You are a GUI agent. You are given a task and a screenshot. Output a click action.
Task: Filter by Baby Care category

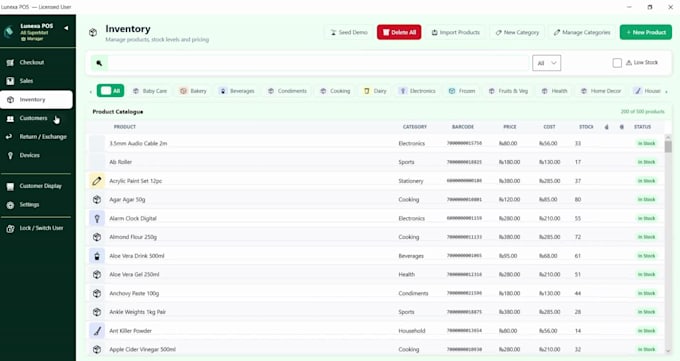click(150, 91)
